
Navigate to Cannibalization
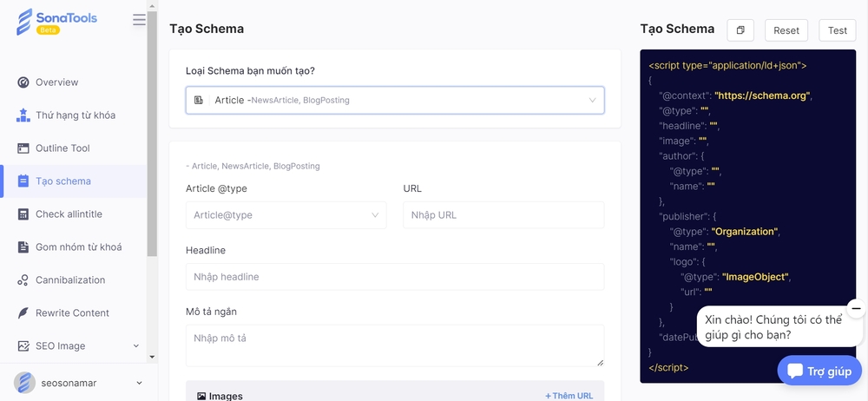pyautogui.click(x=70, y=280)
